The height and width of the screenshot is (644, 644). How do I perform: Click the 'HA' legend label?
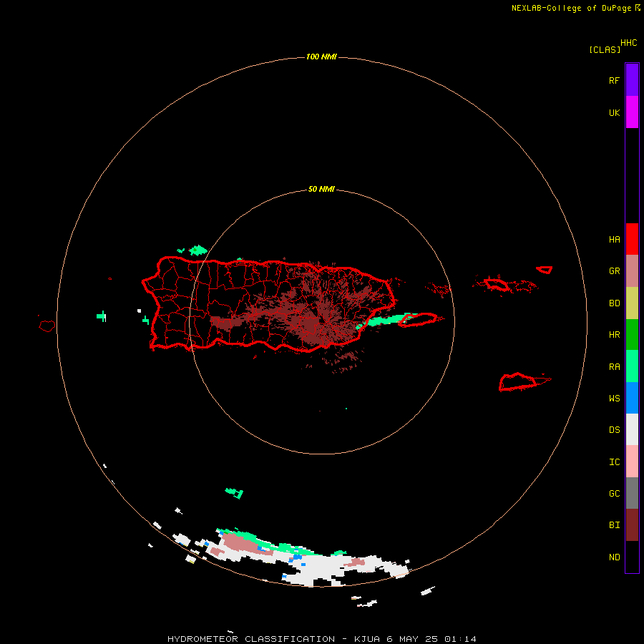coord(614,239)
